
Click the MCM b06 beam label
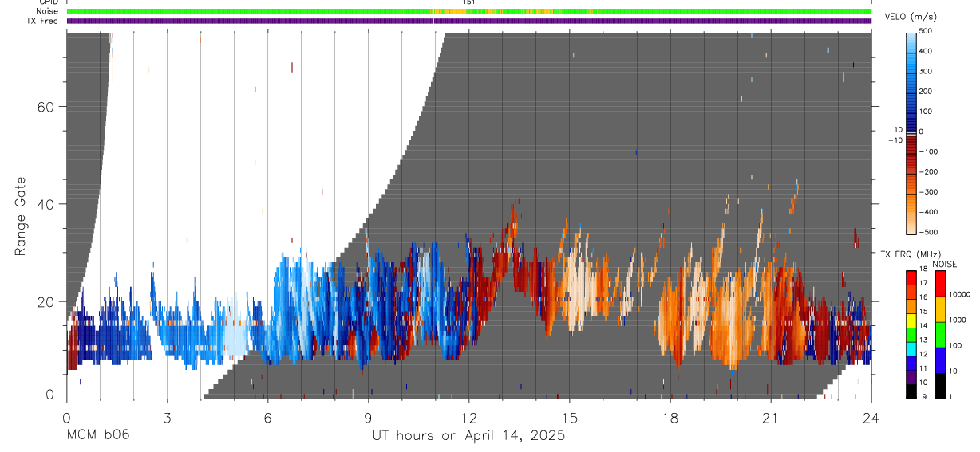tap(97, 435)
